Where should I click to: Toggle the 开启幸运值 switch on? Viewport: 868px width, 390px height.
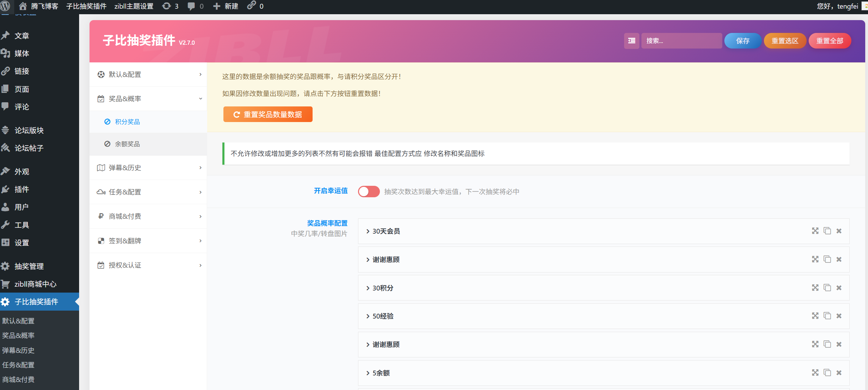tap(368, 191)
